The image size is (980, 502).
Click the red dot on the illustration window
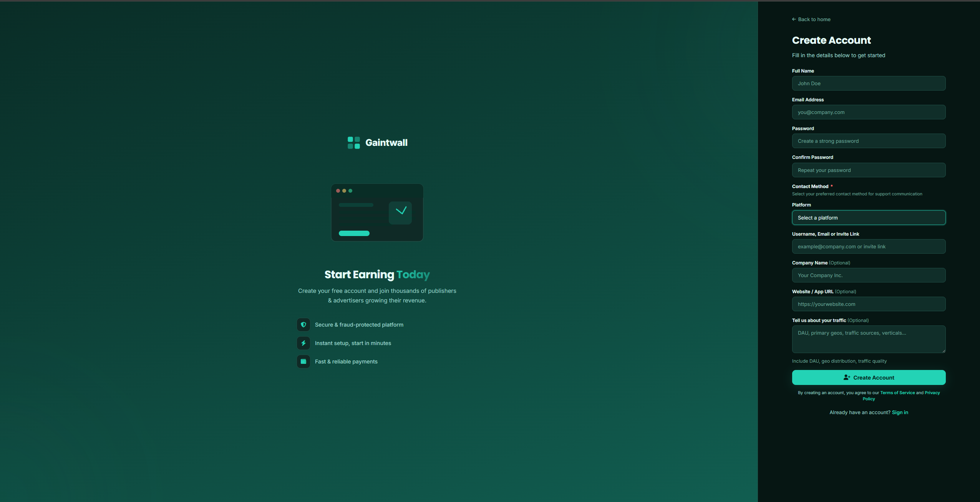(x=338, y=190)
